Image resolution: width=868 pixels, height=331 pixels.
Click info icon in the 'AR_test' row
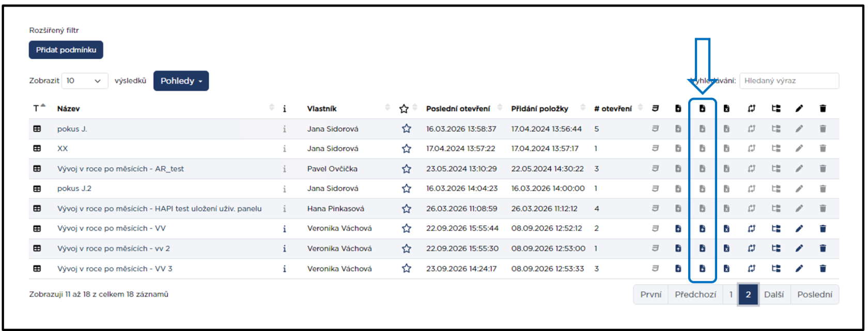click(x=285, y=169)
